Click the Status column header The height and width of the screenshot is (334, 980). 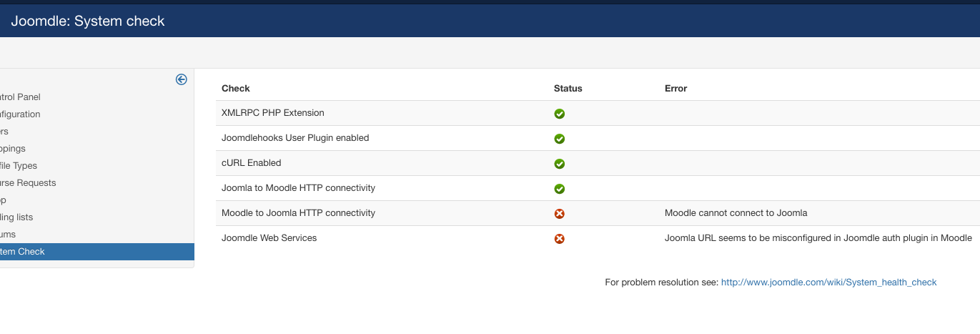[568, 89]
